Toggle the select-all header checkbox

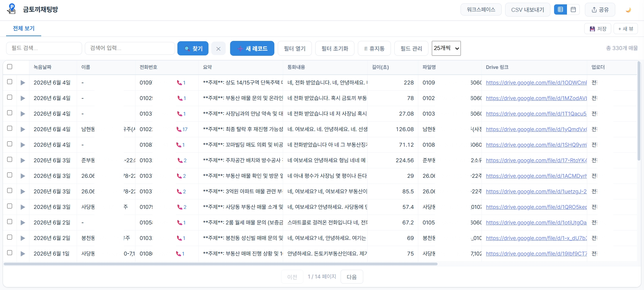[10, 67]
